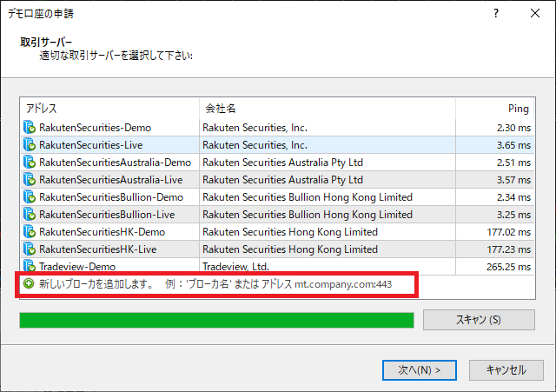
Task: Click the キャンセル button
Action: point(506,370)
